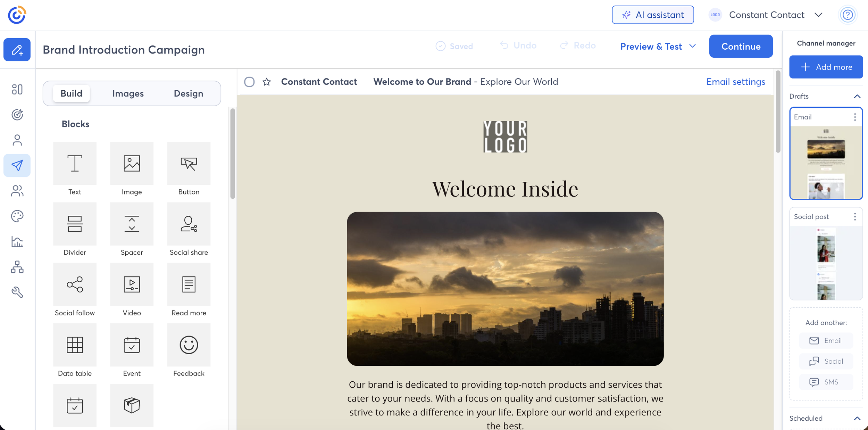Pick the Data table block icon
The image size is (868, 430).
point(75,345)
